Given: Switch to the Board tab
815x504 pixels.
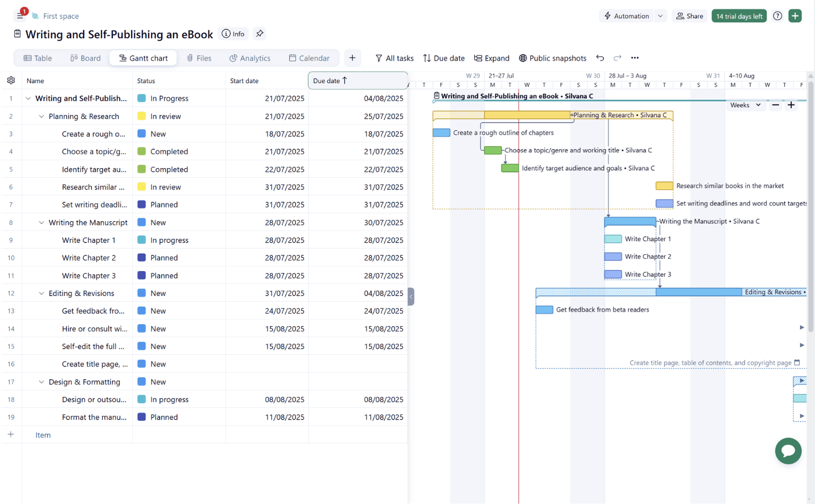Looking at the screenshot, I should click(85, 58).
